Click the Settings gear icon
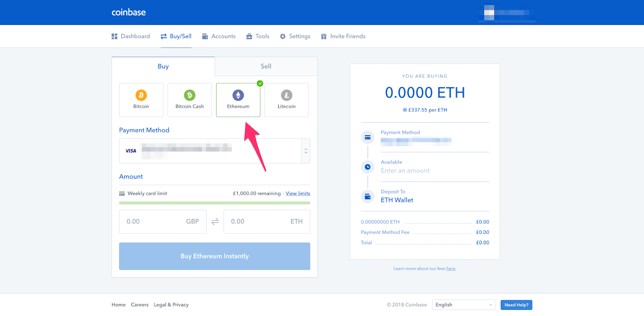Viewport: 644px width, 316px height. pyautogui.click(x=283, y=36)
